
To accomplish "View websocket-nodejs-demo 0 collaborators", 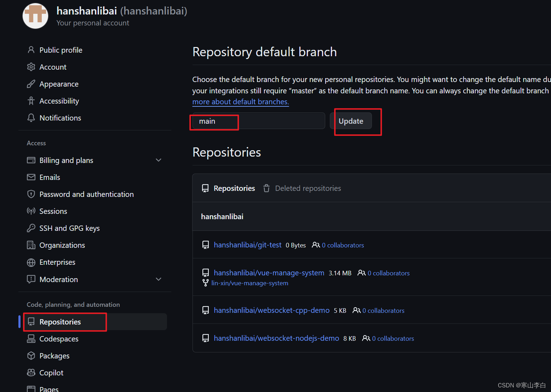I will click(393, 339).
